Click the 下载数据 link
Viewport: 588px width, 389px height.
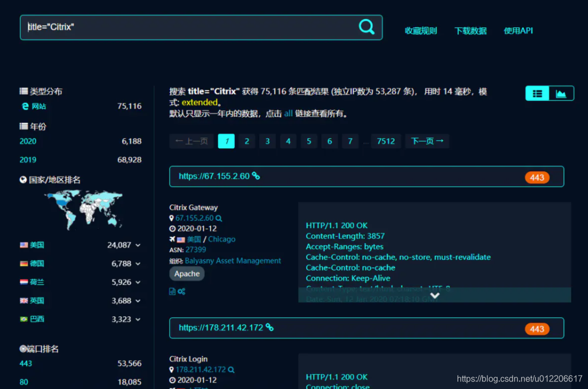coord(470,31)
